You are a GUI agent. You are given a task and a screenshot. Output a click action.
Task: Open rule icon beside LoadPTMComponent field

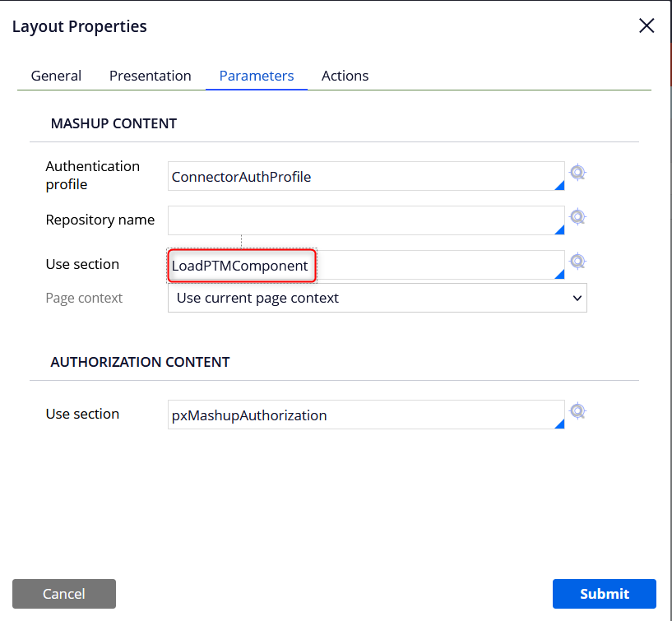[577, 261]
